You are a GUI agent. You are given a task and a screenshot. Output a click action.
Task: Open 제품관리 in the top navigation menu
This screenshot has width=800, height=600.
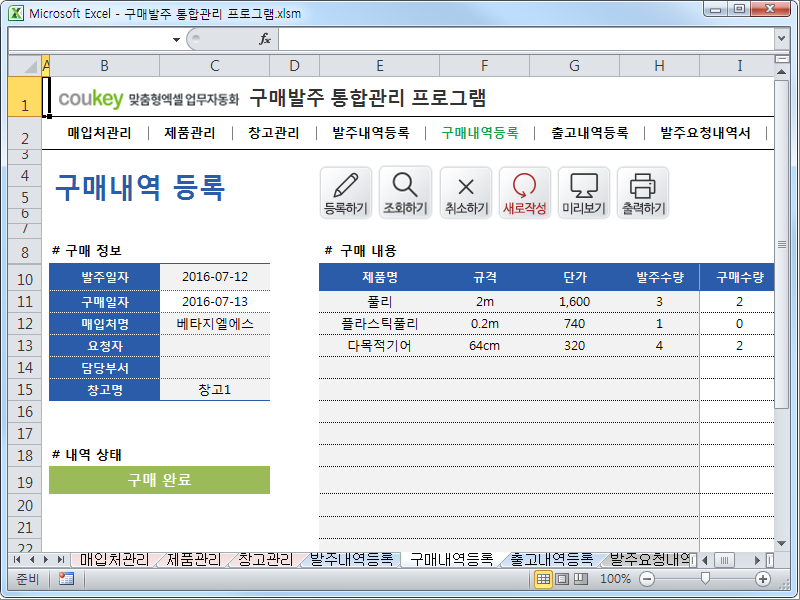pos(190,133)
